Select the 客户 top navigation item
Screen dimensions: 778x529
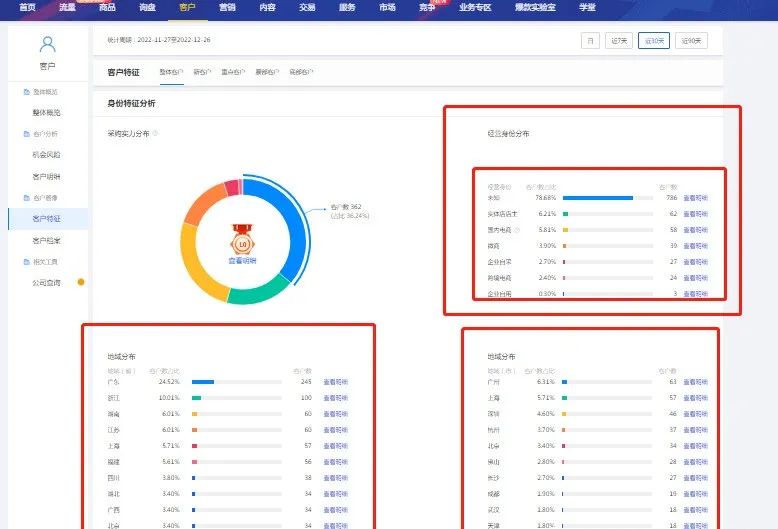click(187, 7)
